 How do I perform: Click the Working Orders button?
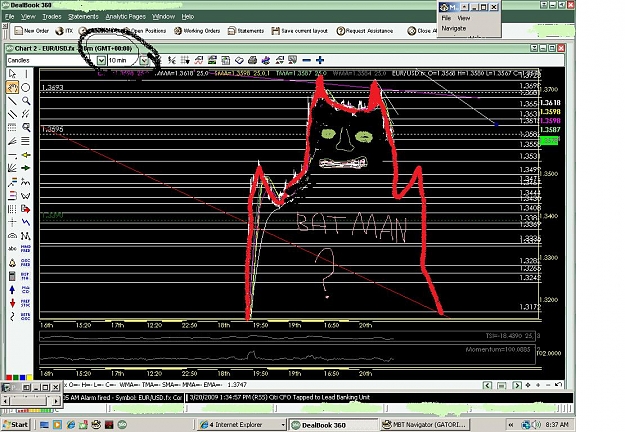click(197, 31)
